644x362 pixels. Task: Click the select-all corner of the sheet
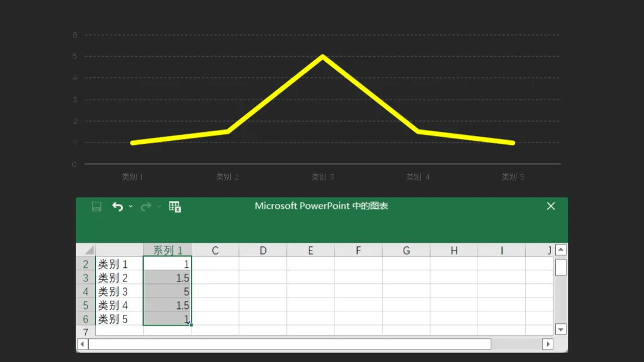pos(86,250)
